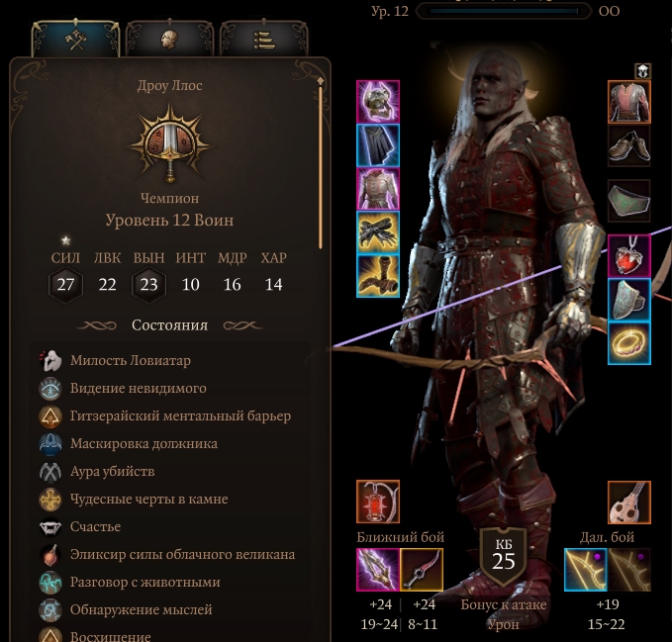Click the red heart amulet slot

[629, 256]
